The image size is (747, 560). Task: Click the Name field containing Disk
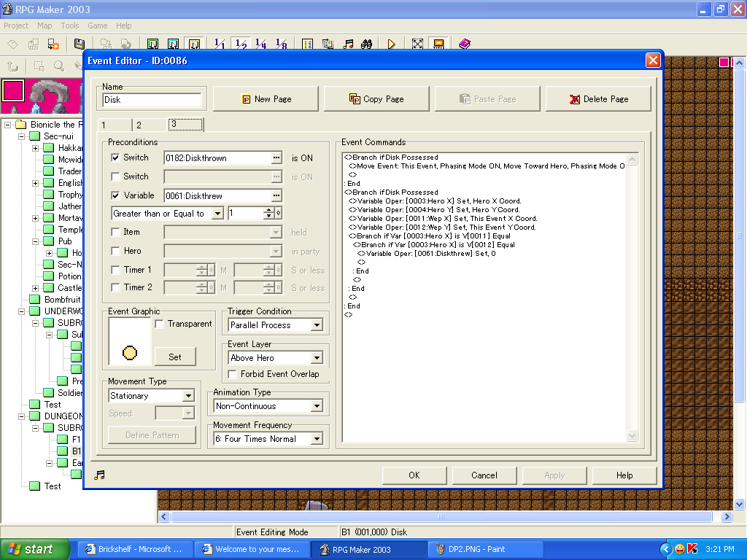[152, 100]
